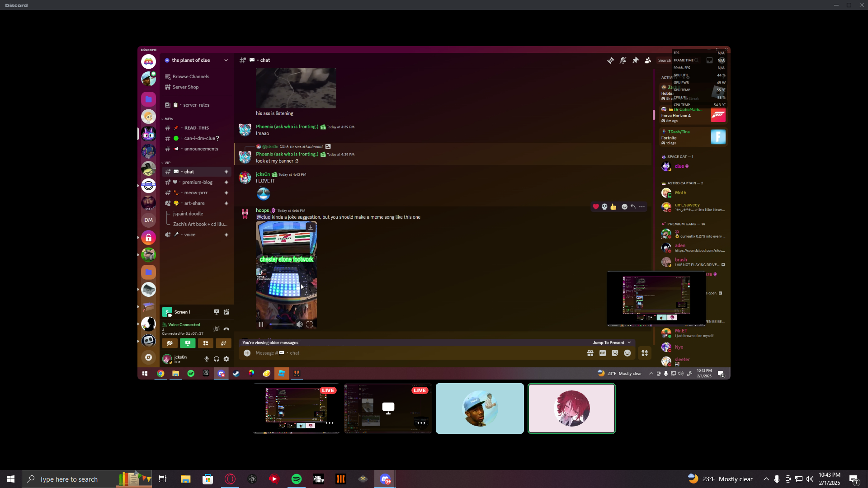This screenshot has width=868, height=488.
Task: Click the embedded video's seek slider
Action: (281, 324)
